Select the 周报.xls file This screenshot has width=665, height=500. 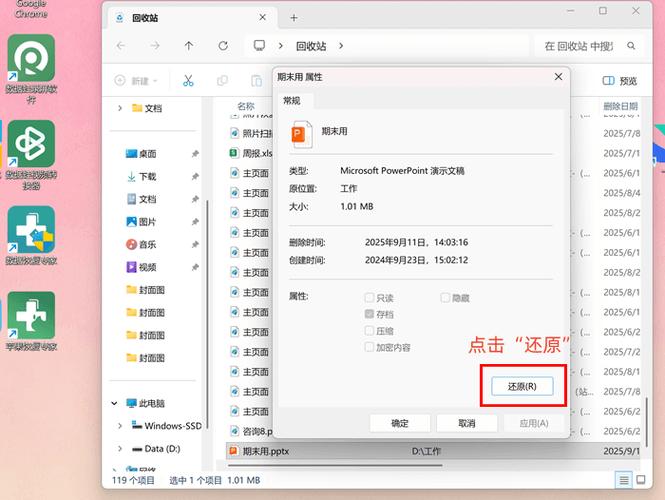(251, 153)
